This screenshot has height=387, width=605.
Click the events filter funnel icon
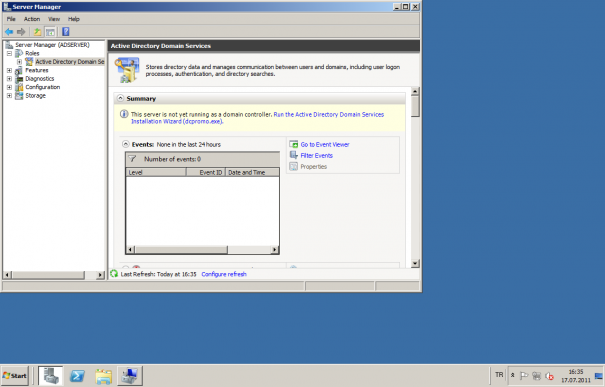tap(132, 159)
